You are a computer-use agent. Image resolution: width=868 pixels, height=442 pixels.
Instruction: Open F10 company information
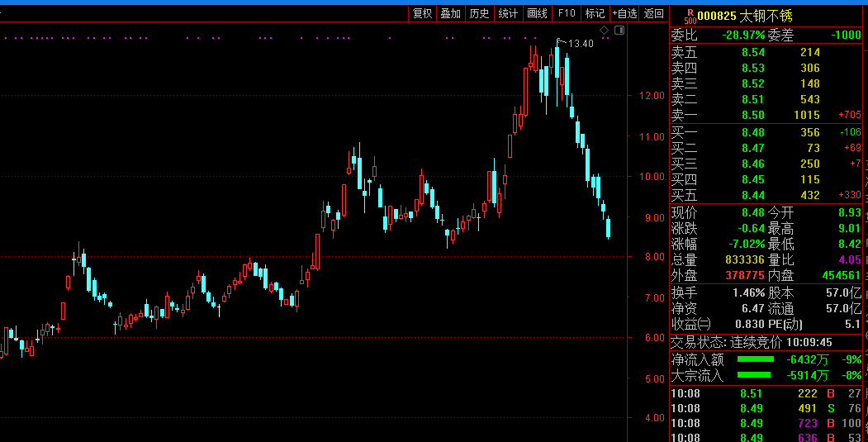pyautogui.click(x=567, y=14)
